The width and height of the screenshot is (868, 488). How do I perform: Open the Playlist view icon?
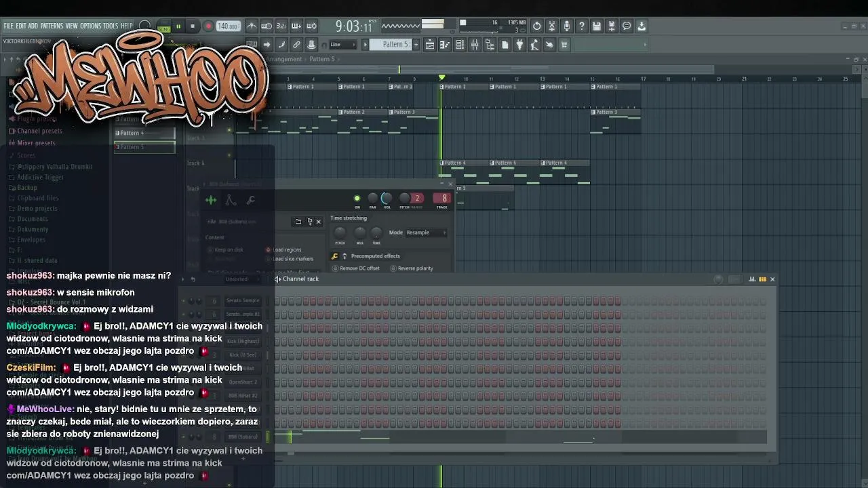(430, 45)
